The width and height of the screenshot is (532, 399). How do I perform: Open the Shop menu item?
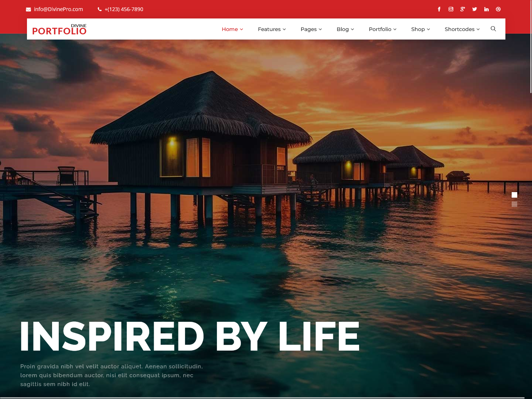pos(420,29)
